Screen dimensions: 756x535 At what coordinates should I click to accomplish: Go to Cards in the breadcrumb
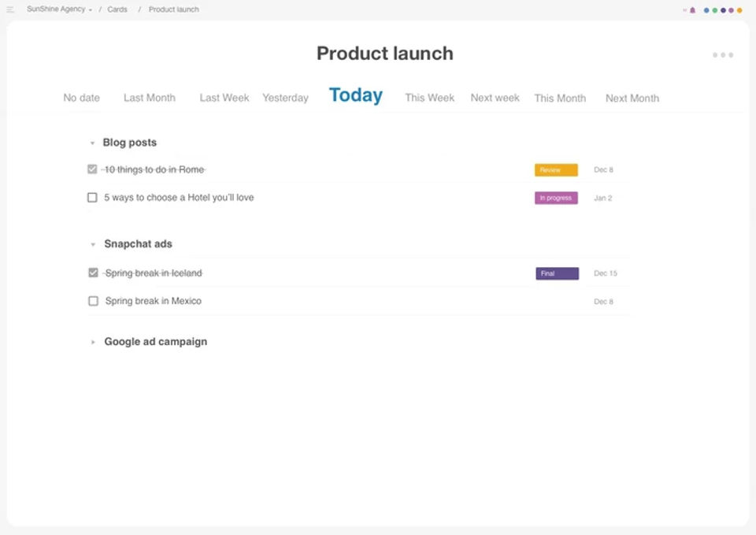tap(117, 9)
